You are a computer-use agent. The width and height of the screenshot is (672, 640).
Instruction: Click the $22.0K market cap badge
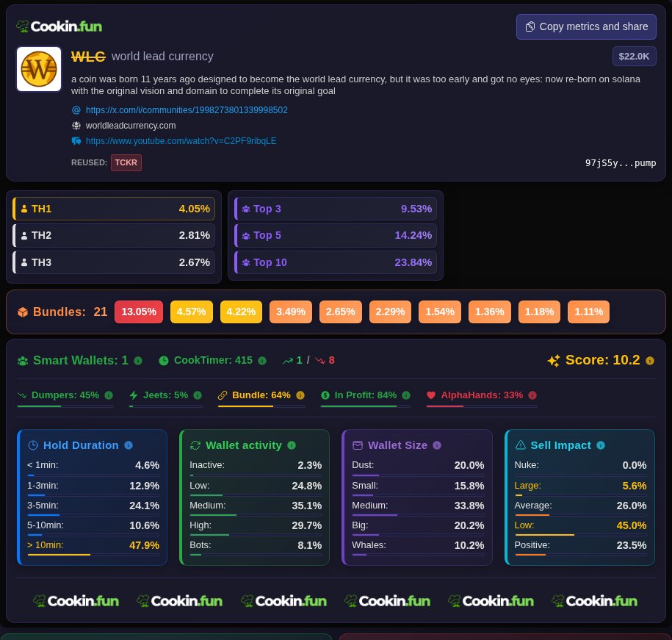634,56
